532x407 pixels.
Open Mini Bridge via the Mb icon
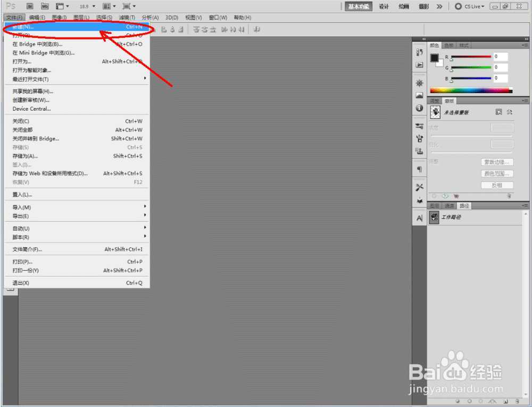click(x=45, y=6)
